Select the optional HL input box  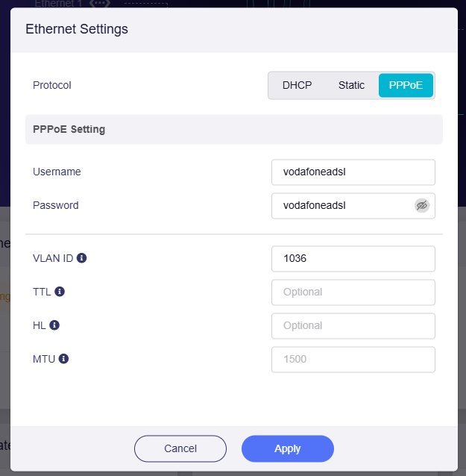(353, 326)
